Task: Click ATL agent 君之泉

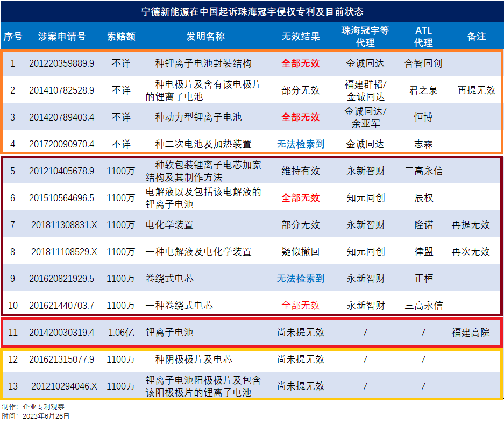Action: coord(423,90)
